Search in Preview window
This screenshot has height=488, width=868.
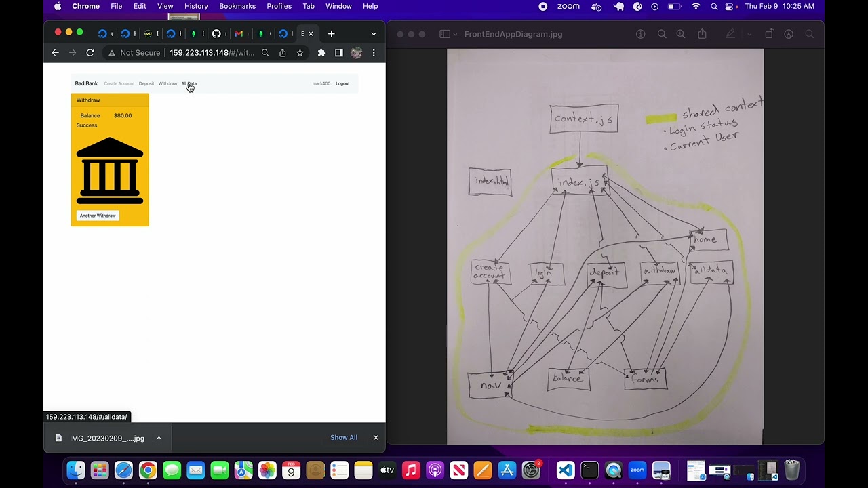(810, 34)
